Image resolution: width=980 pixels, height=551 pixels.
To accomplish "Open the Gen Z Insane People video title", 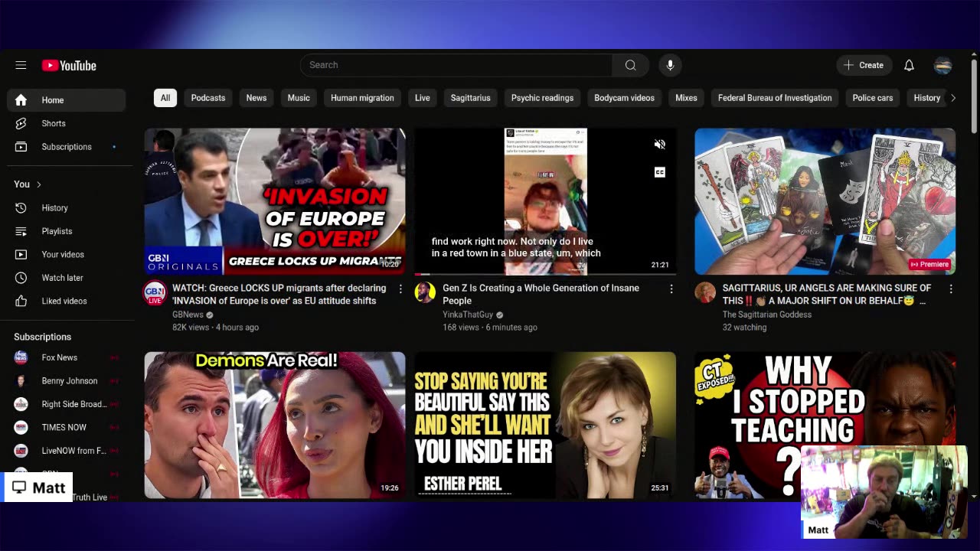I will click(x=541, y=295).
